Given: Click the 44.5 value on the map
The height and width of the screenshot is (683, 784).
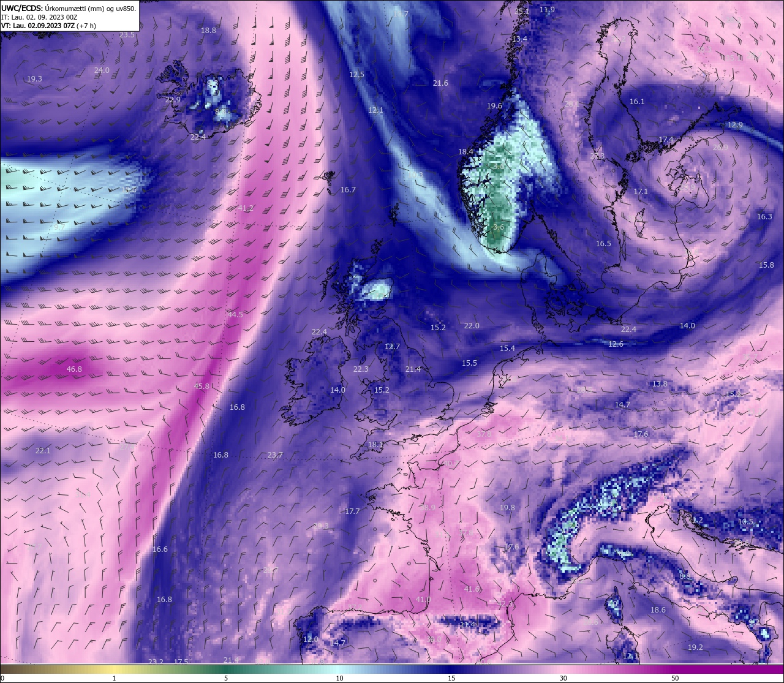Looking at the screenshot, I should (x=235, y=314).
